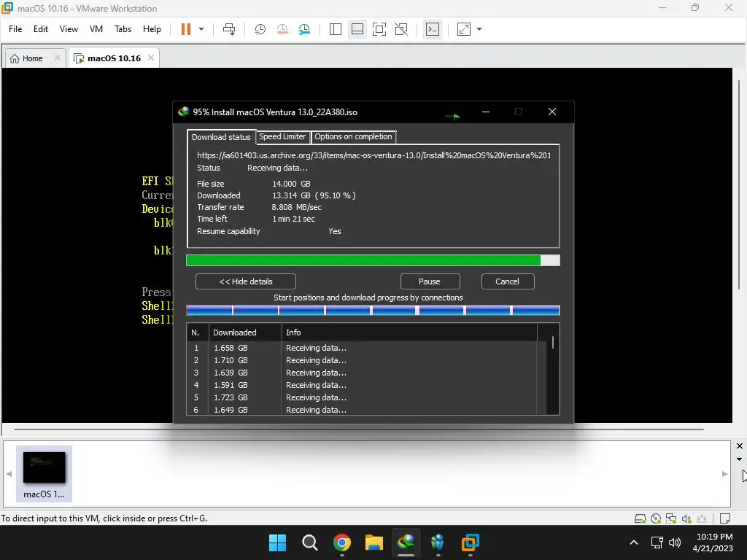Image resolution: width=747 pixels, height=560 pixels.
Task: Click the blue connections progress bar
Action: pos(373,311)
